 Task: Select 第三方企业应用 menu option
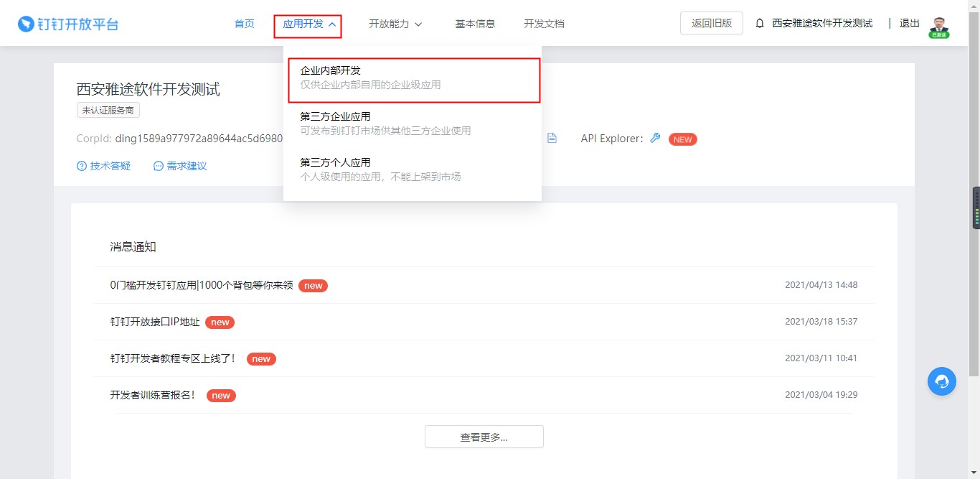(334, 116)
